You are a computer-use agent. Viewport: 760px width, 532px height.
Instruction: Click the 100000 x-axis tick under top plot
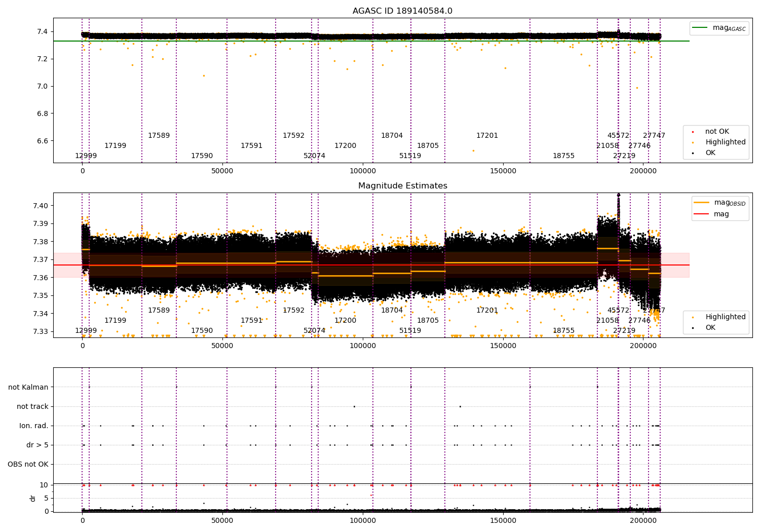click(x=363, y=171)
